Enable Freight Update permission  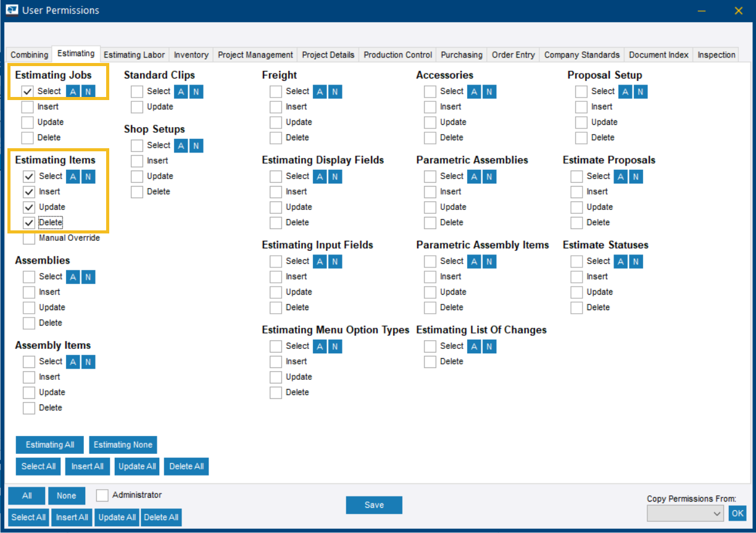(276, 122)
